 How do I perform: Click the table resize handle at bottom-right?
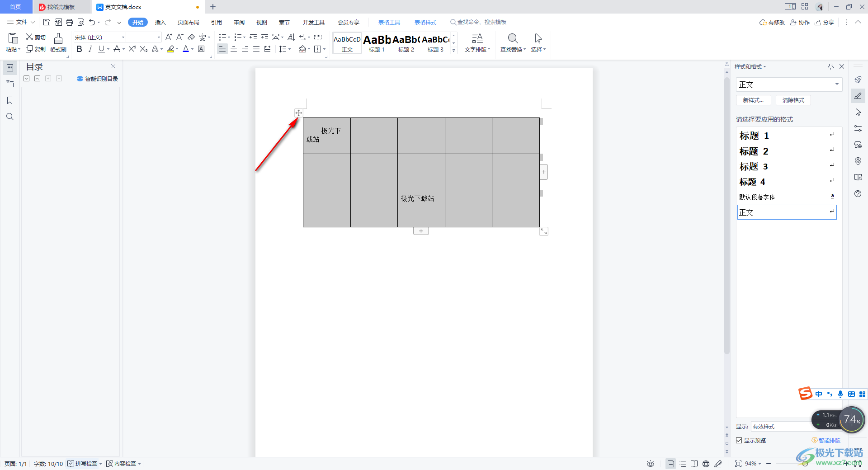[544, 231]
